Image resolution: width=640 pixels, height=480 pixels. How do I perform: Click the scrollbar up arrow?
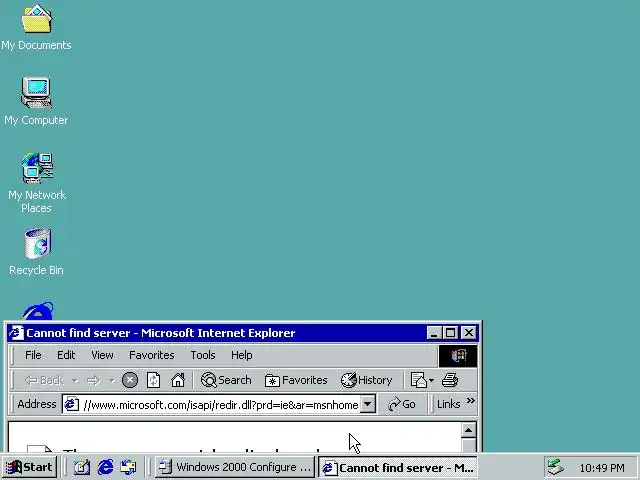469,430
